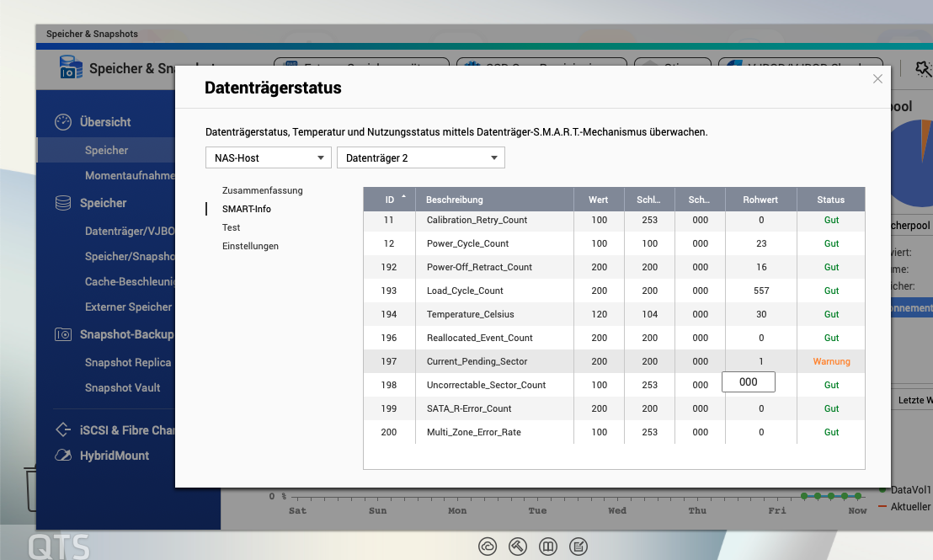933x560 pixels.
Task: Select the Load_Cycle_Count row
Action: pyautogui.click(x=614, y=291)
